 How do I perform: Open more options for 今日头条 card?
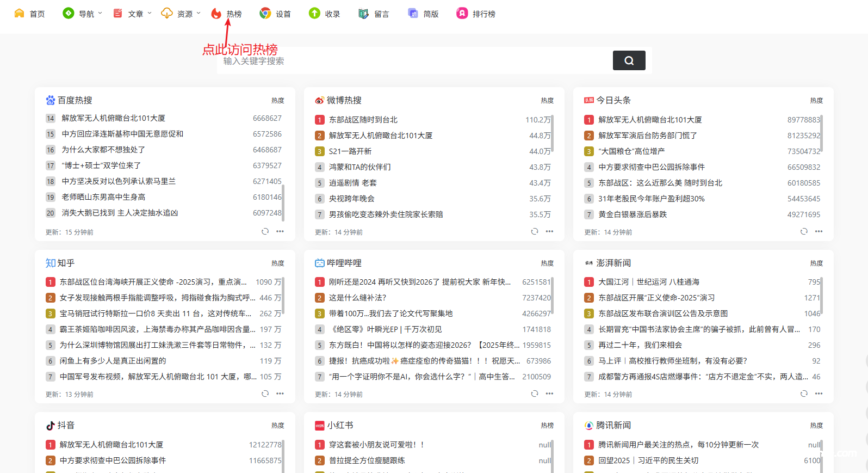819,231
